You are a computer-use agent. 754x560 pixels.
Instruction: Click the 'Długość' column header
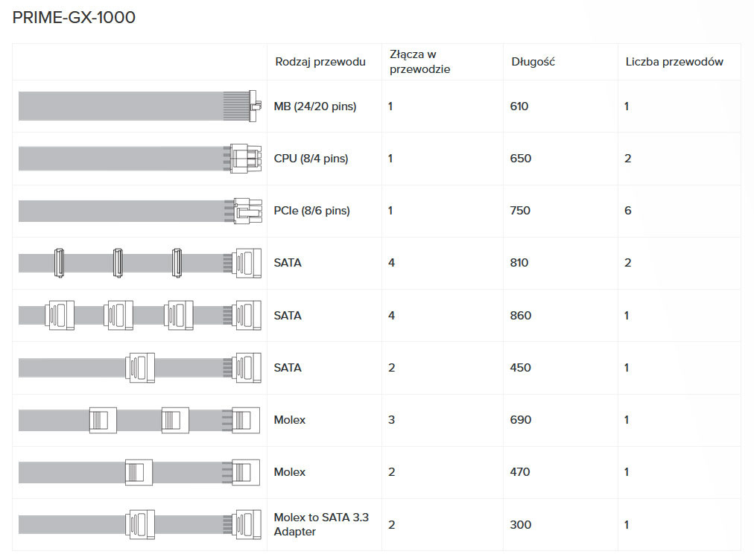(x=533, y=62)
